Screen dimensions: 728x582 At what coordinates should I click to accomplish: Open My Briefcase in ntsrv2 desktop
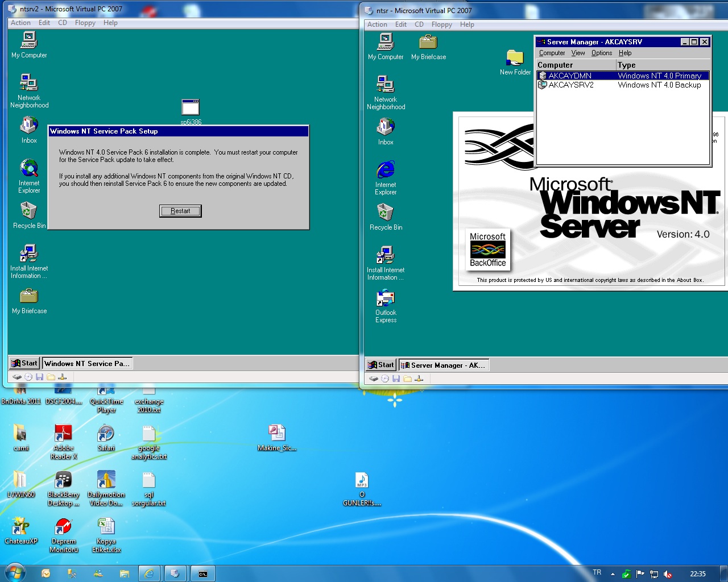click(x=29, y=301)
